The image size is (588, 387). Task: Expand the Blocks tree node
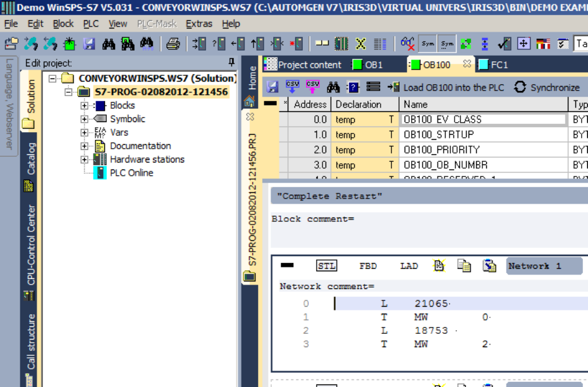[84, 106]
